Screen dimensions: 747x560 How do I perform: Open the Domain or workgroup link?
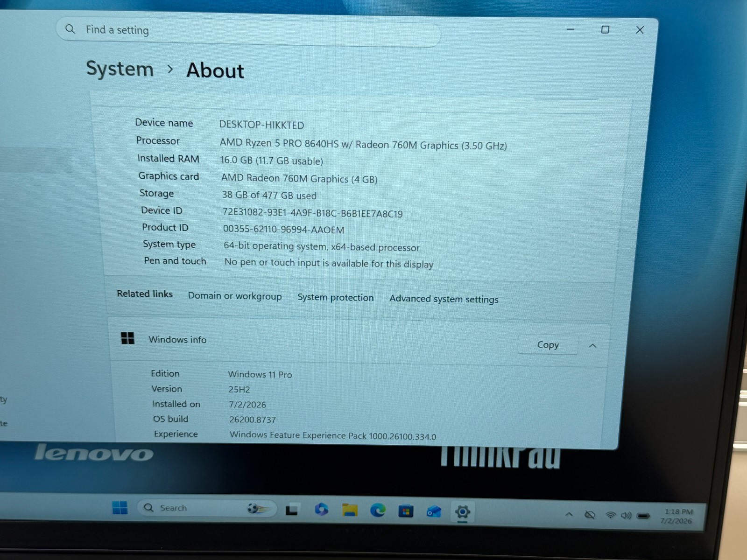(235, 296)
